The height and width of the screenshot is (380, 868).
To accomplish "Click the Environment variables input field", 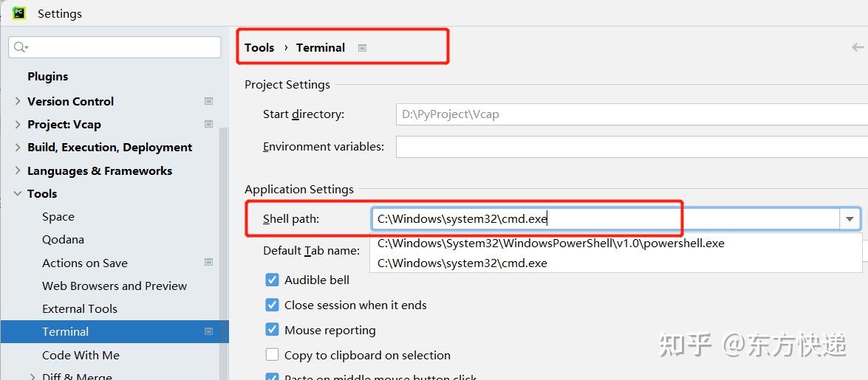I will click(632, 147).
